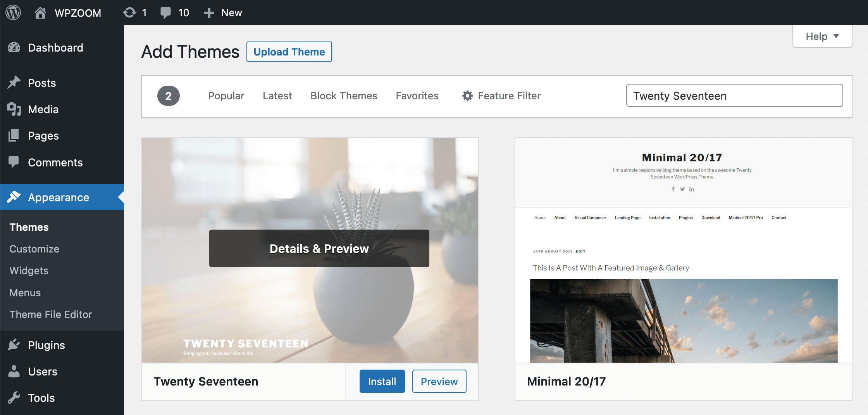This screenshot has width=868, height=415.
Task: Open the Widgets submenu item
Action: (x=29, y=271)
